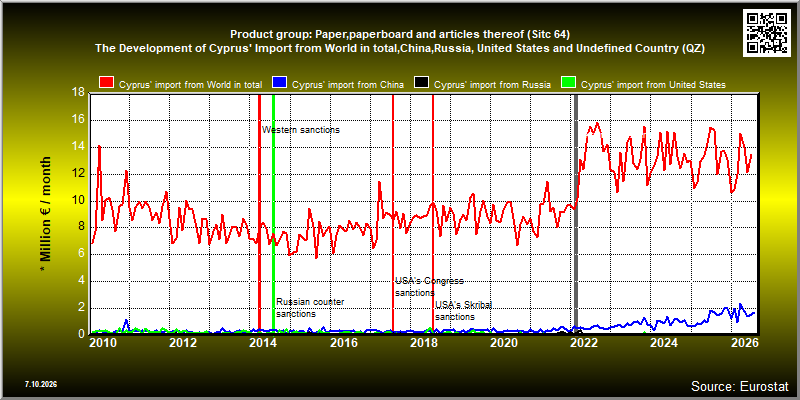Click legend text 'Cyprus' import from World in total'

pos(190,85)
